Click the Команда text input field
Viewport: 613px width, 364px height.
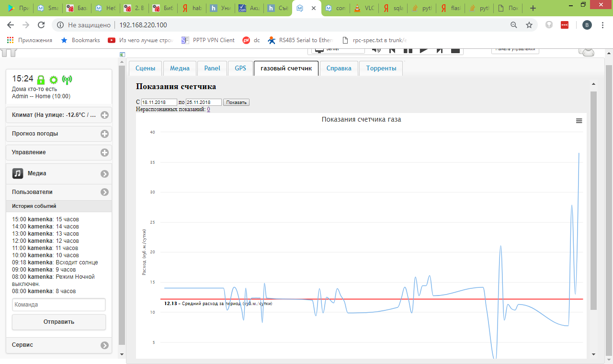click(59, 305)
